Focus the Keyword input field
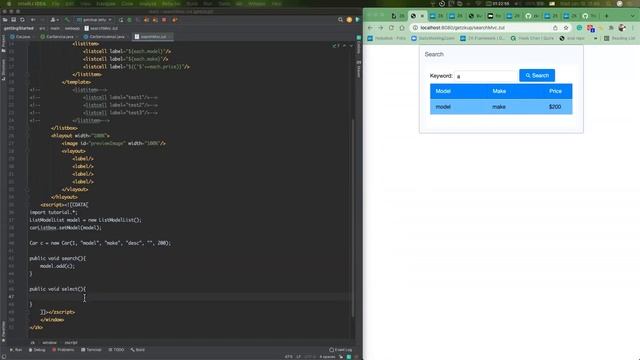Viewport: 640px width, 360px height. [486, 76]
